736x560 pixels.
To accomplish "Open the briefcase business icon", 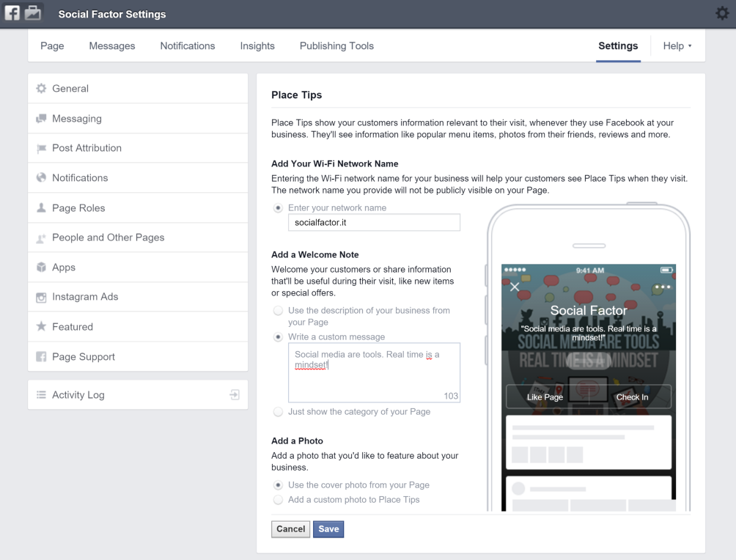I will pyautogui.click(x=32, y=12).
